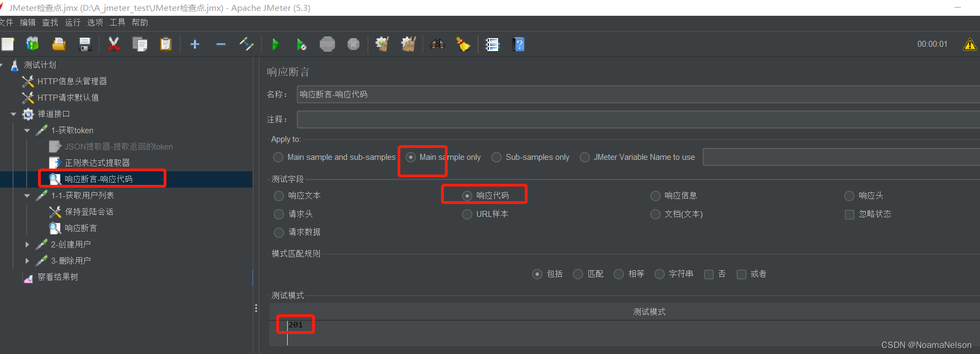Click the Cut scissors icon
The width and height of the screenshot is (980, 354).
[114, 44]
